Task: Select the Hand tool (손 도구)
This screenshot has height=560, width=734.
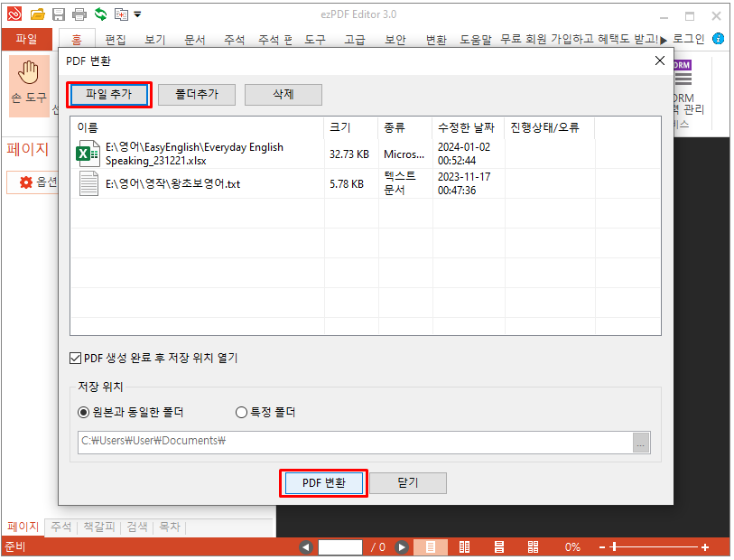Action: (29, 86)
